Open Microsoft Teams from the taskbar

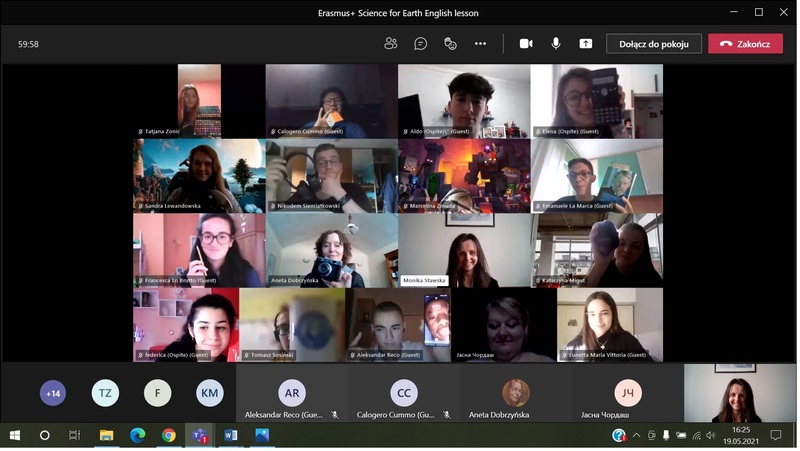[x=200, y=436]
